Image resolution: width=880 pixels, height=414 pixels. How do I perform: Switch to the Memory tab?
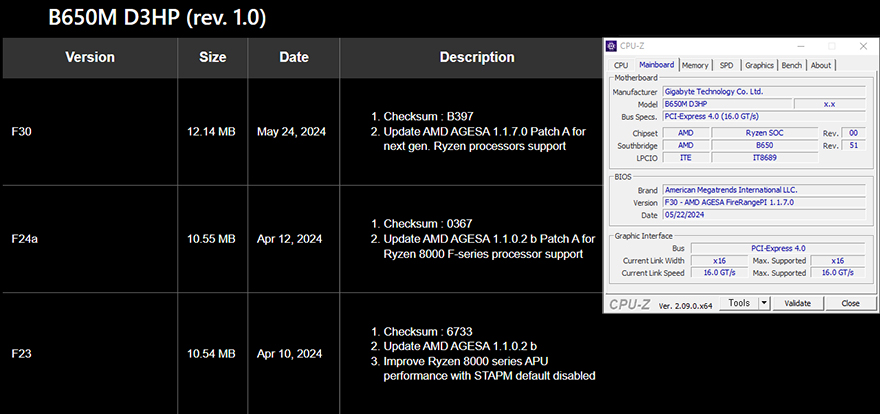[x=695, y=65]
